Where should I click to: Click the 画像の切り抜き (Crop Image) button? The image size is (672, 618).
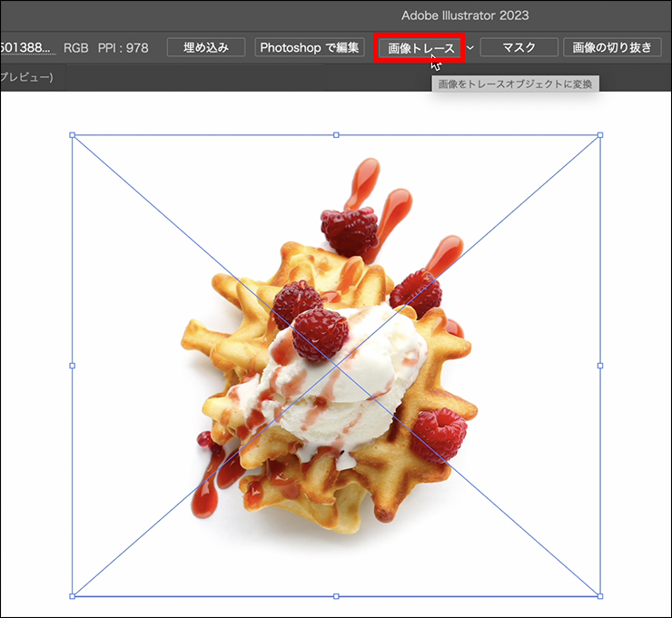612,47
